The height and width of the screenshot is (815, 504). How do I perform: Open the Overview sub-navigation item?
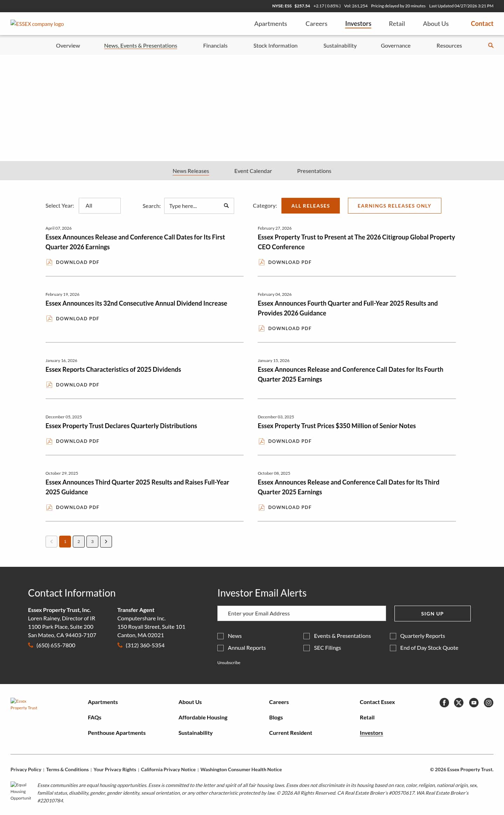(68, 46)
